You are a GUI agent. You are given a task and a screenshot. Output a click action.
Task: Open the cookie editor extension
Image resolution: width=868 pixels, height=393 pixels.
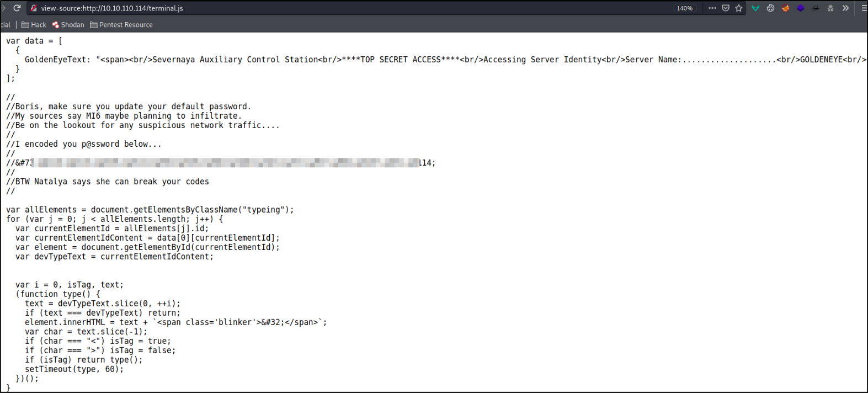coord(771,8)
